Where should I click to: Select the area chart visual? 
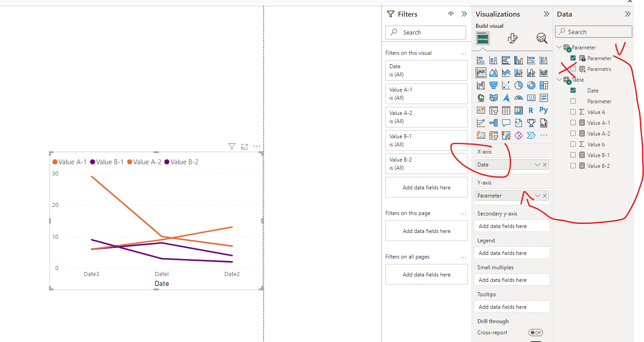494,72
